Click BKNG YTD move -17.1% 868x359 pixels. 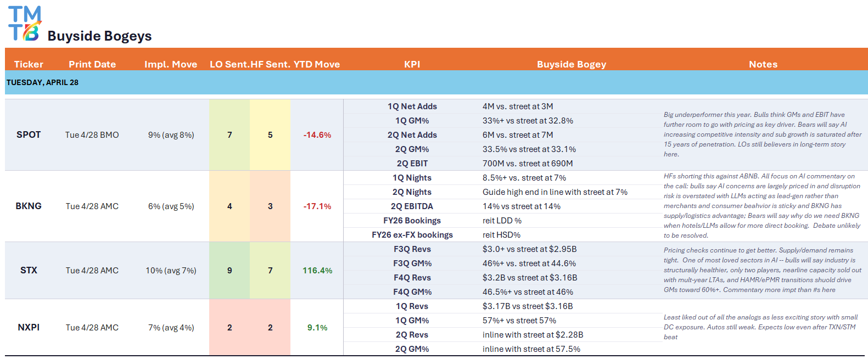[317, 206]
